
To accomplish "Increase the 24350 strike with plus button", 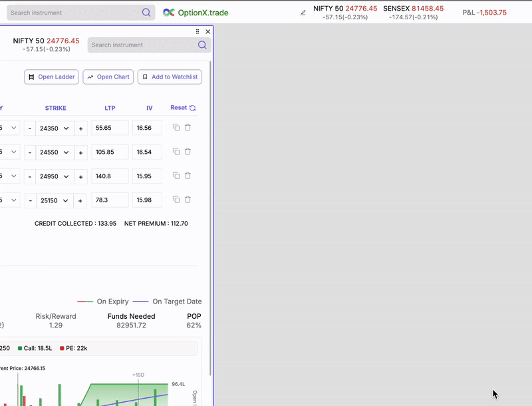I will click(x=80, y=128).
